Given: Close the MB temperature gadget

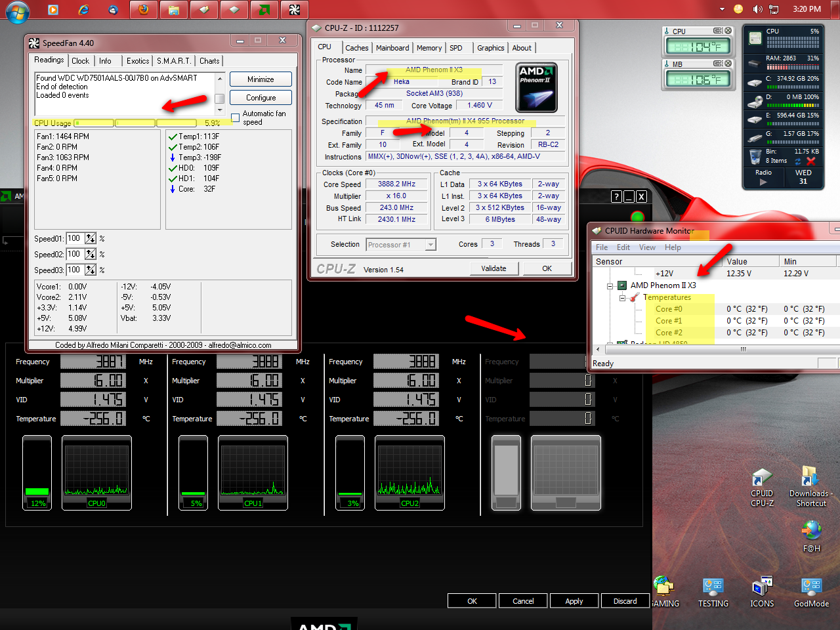Looking at the screenshot, I should click(728, 64).
